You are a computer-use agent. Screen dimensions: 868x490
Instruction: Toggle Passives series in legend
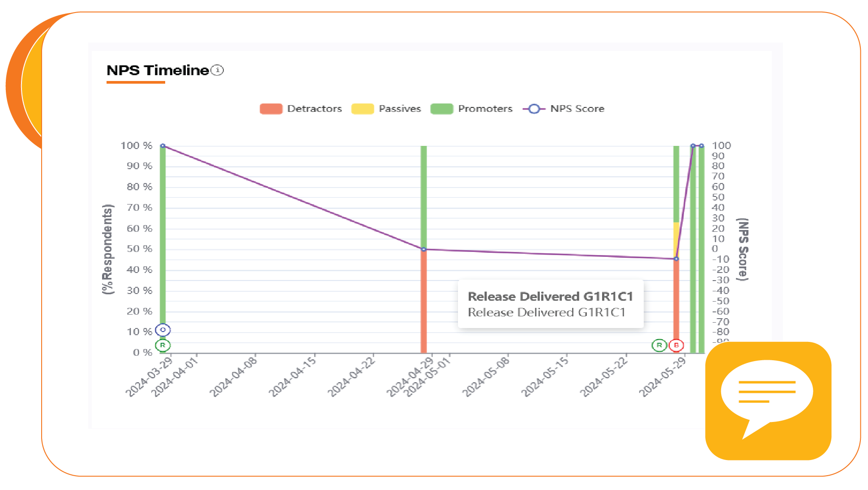click(400, 109)
